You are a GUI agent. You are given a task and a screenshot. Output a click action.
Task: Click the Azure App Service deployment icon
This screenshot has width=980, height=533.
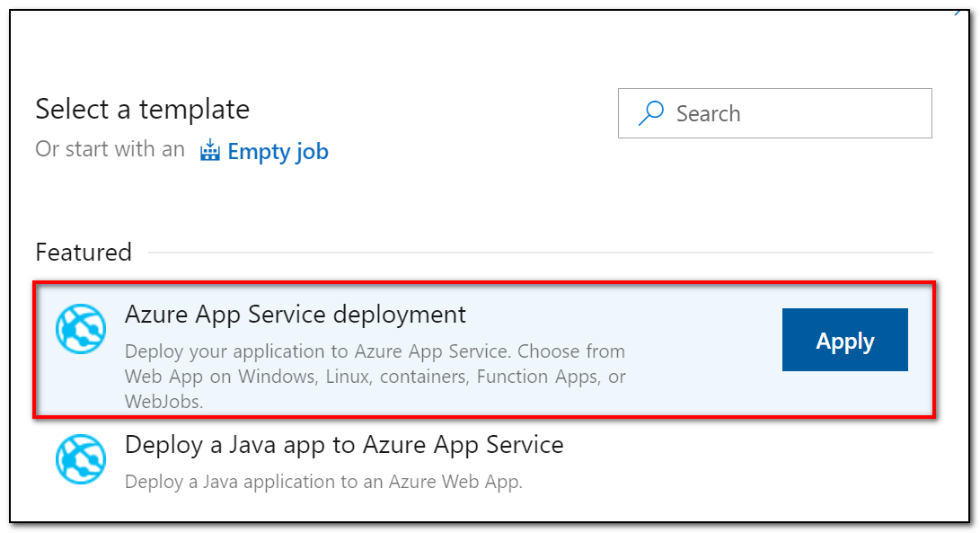(81, 328)
